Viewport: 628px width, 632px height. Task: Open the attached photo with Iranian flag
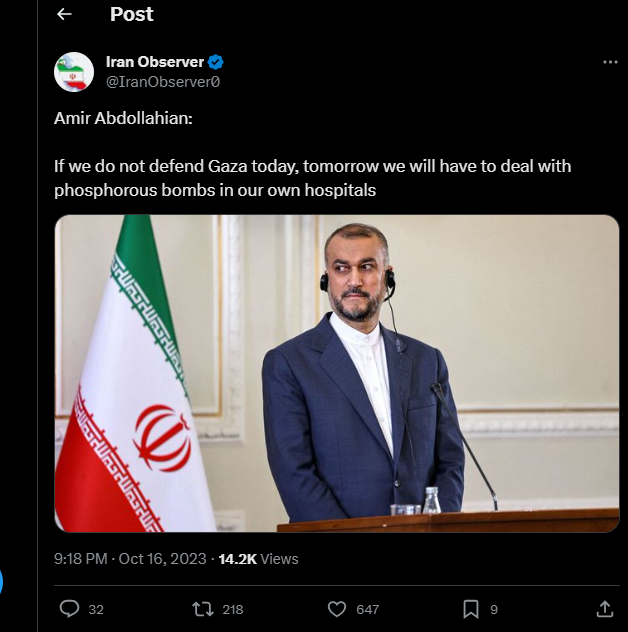(x=337, y=373)
